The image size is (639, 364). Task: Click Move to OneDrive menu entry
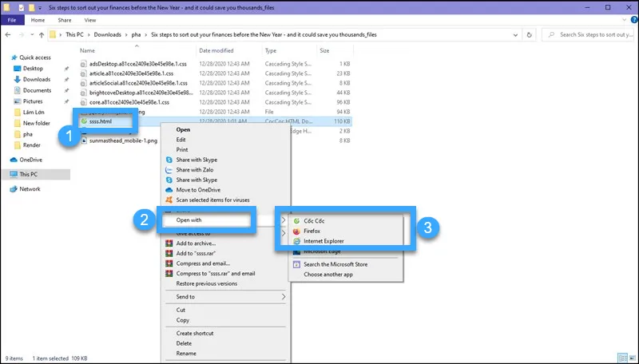pos(198,190)
